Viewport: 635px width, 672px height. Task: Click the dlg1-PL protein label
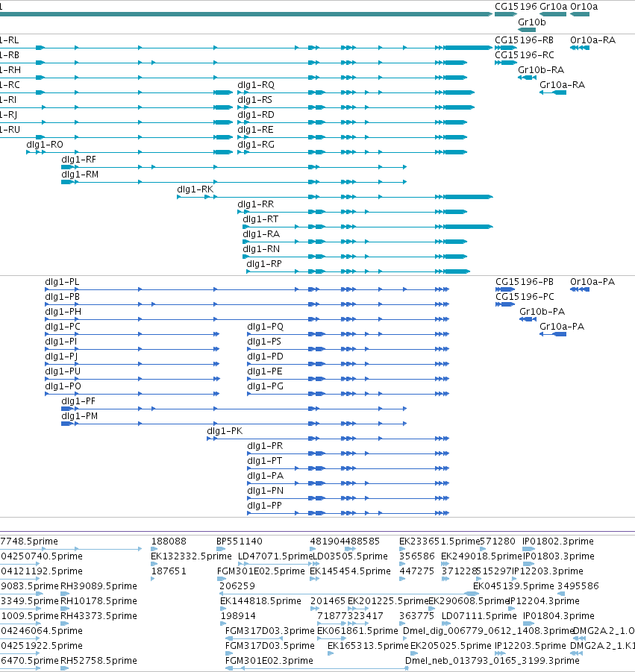pyautogui.click(x=62, y=282)
